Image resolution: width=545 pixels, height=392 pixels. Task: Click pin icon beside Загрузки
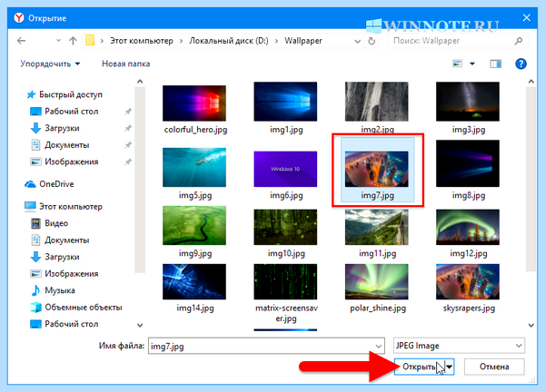click(128, 128)
